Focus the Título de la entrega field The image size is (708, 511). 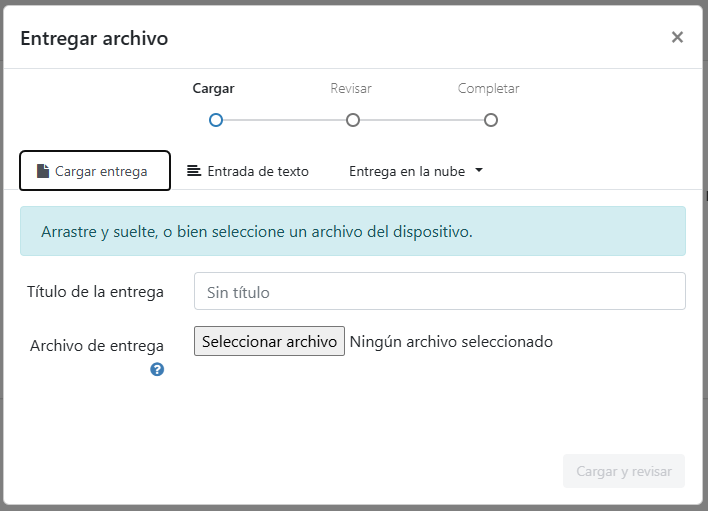(439, 292)
